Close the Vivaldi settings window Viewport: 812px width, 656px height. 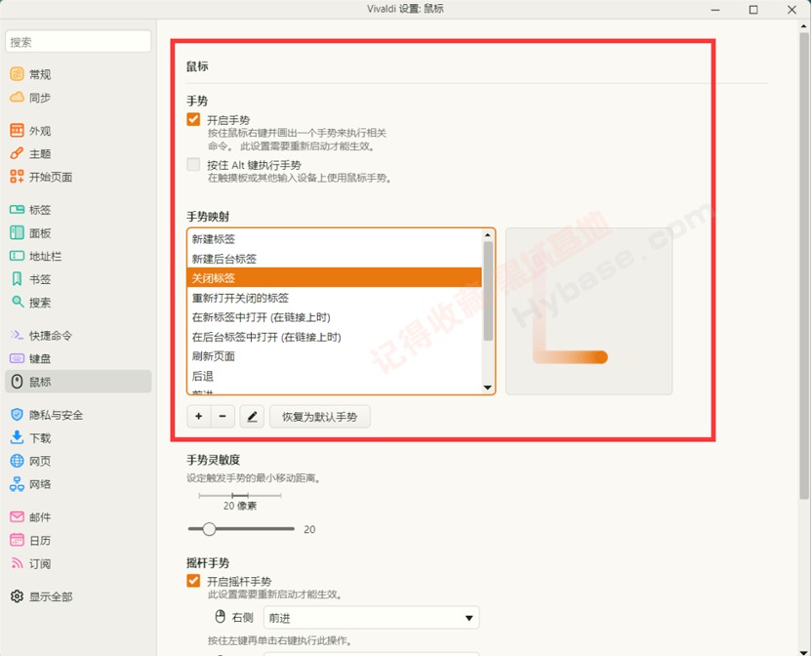(792, 10)
